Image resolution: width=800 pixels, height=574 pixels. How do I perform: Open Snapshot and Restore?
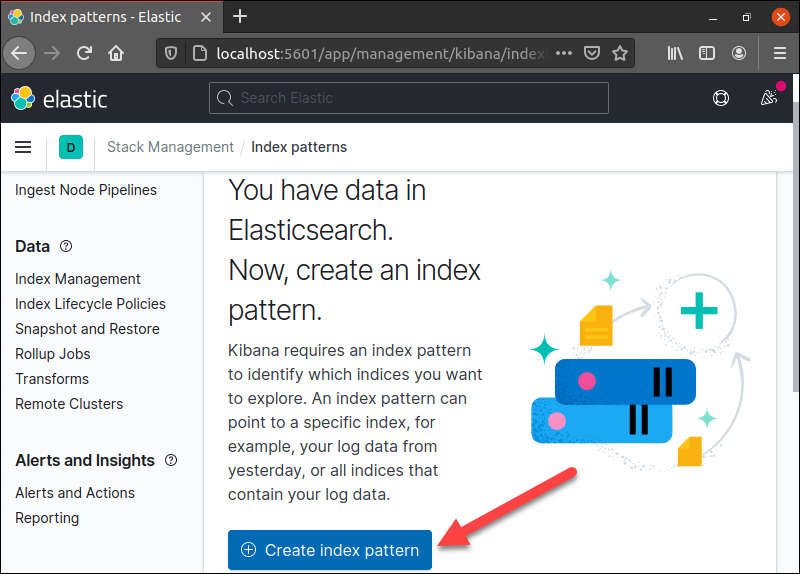coord(87,329)
